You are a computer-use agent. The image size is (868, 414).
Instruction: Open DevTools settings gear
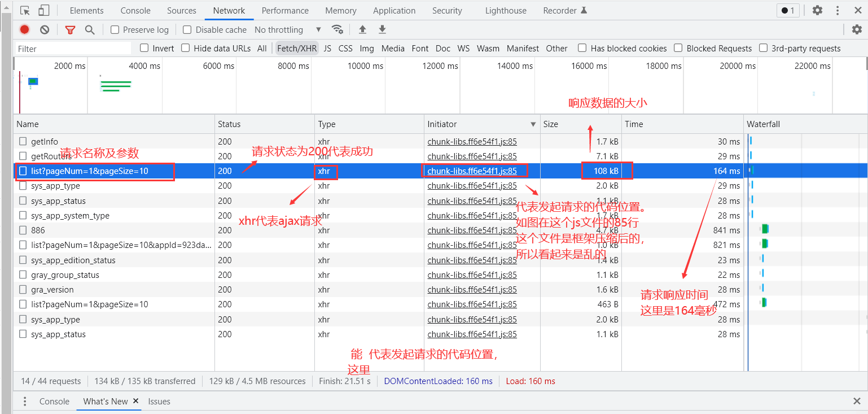click(x=817, y=10)
